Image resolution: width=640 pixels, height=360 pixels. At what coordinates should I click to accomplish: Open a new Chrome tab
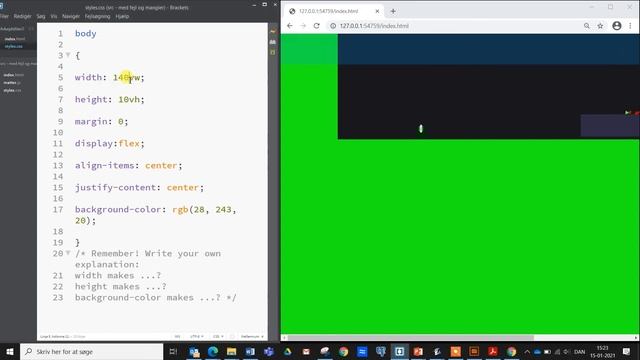click(393, 11)
